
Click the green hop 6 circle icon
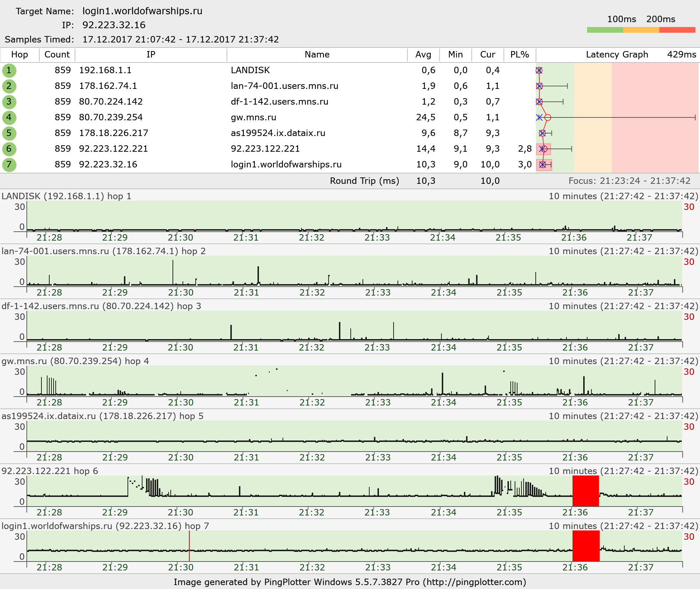point(9,149)
